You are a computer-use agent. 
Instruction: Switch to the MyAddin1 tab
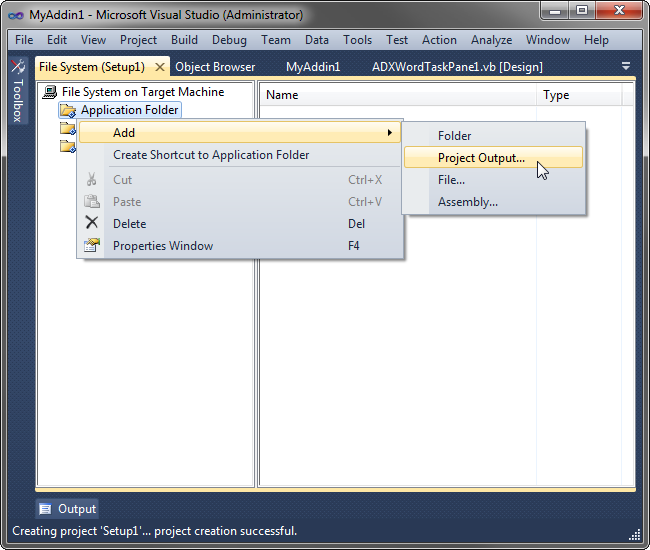(313, 67)
